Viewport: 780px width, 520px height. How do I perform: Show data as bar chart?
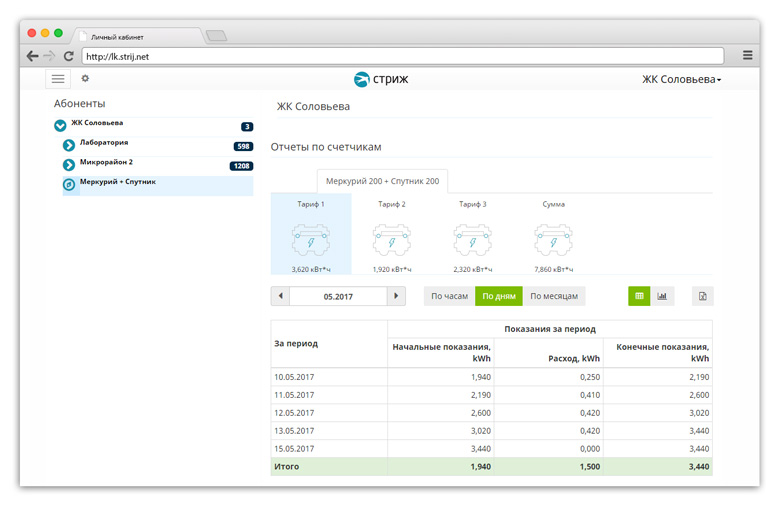(662, 296)
